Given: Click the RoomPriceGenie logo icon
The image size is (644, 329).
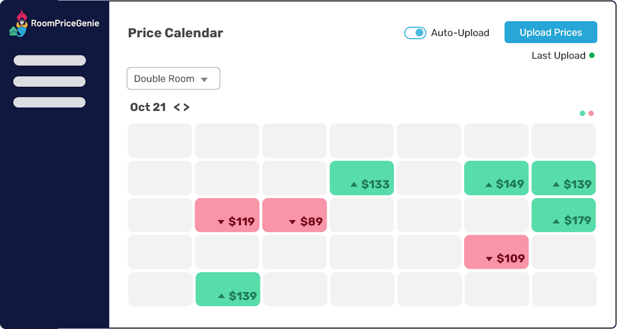Looking at the screenshot, I should coord(19,24).
